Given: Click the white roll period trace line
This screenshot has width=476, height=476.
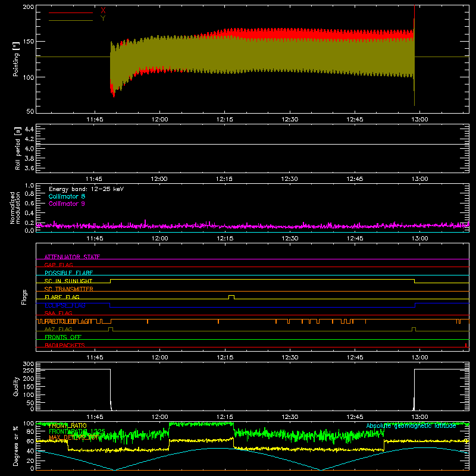Looking at the screenshot, I should [x=252, y=144].
